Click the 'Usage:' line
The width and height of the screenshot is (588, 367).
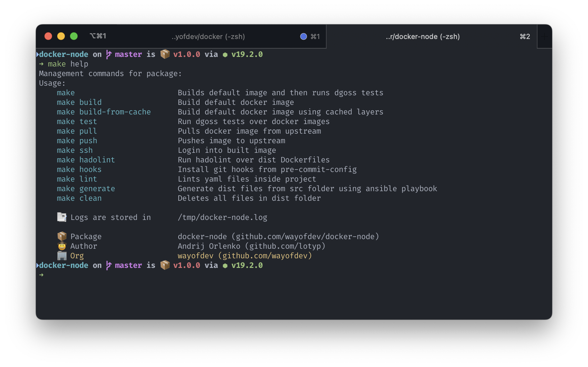tap(52, 83)
